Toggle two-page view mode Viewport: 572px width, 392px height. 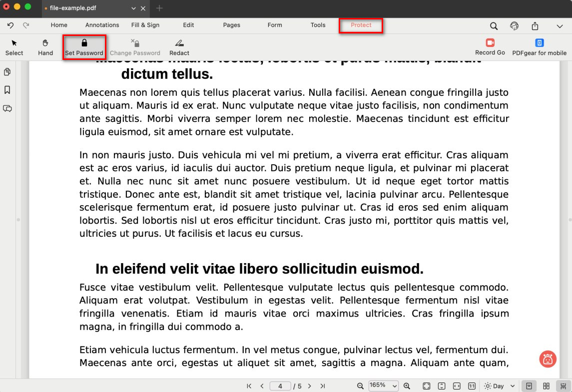[x=546, y=386]
